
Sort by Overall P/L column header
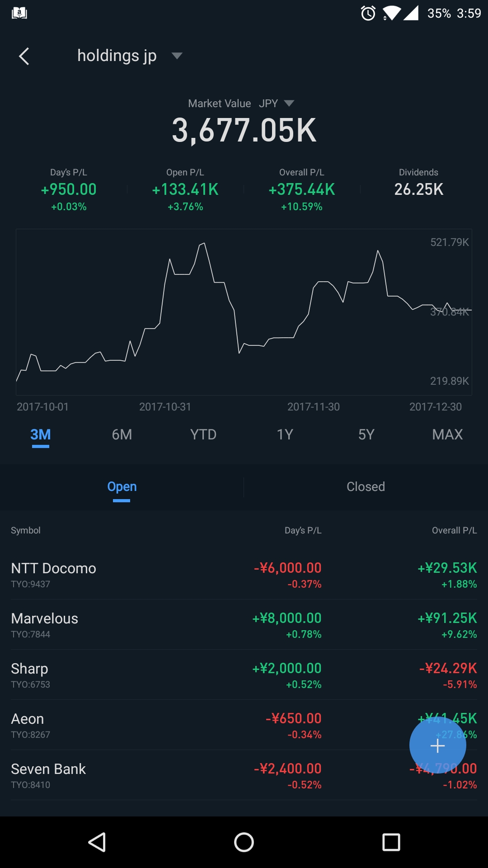coord(454,530)
